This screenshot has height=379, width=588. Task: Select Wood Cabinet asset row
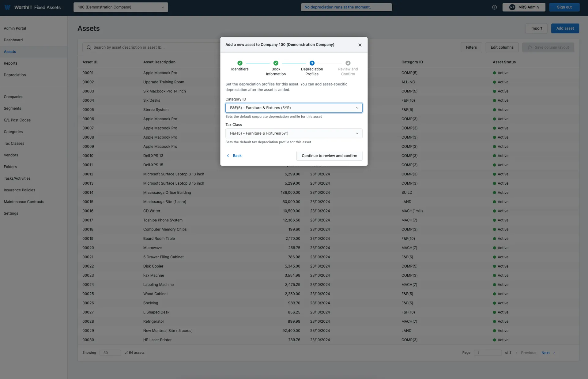click(x=328, y=294)
